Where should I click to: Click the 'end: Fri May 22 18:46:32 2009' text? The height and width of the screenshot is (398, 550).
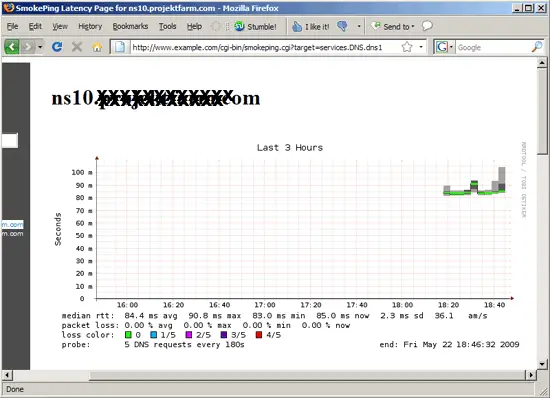coord(449,345)
